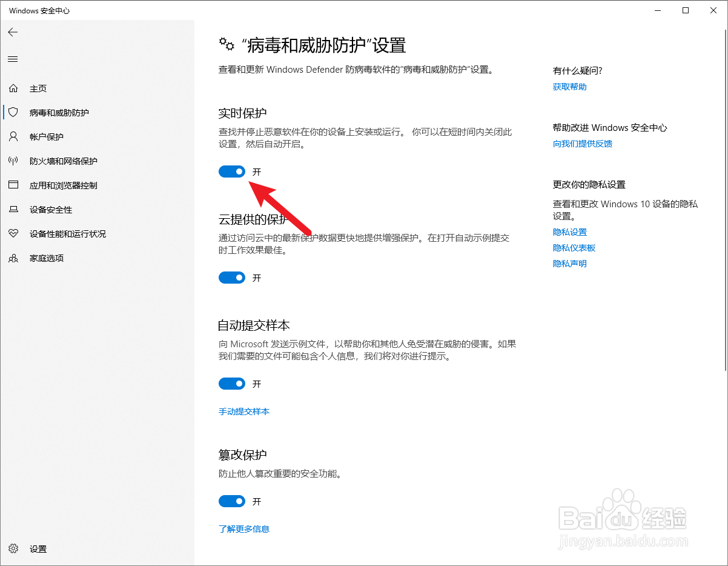The width and height of the screenshot is (728, 566).
Task: Click the 有什么疑问? heading
Action: click(x=578, y=71)
